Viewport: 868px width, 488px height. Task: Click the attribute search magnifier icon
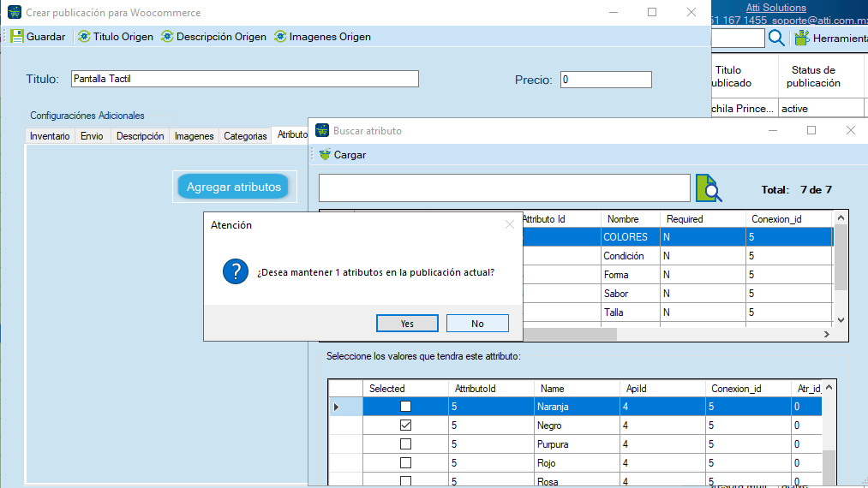[709, 188]
